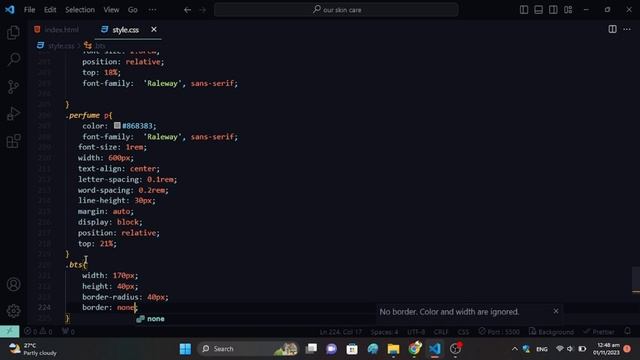
Task: Click the Split Editor Right icon
Action: coord(612,29)
